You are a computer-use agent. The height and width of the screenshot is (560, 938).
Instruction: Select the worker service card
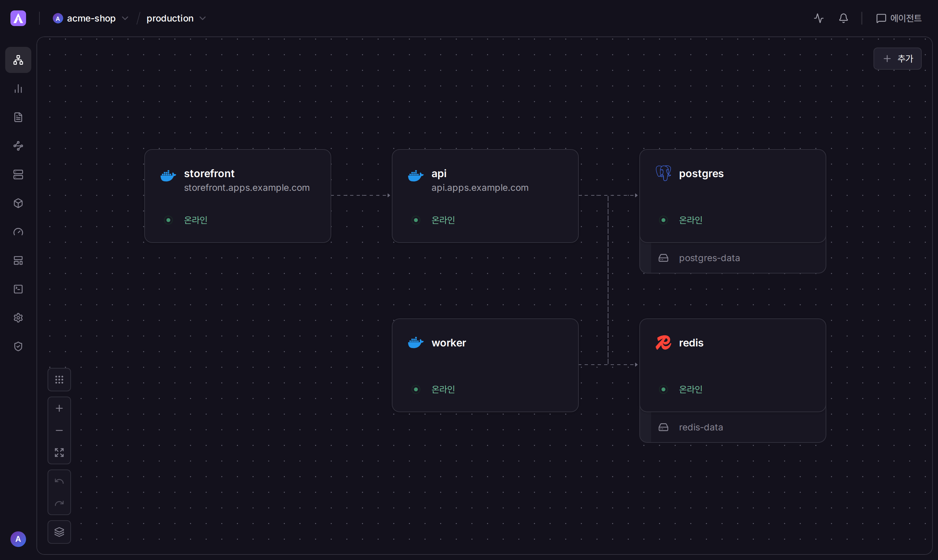(485, 365)
